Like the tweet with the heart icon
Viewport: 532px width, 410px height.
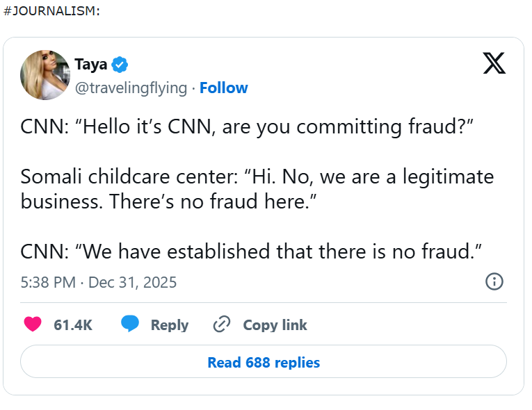coord(33,325)
